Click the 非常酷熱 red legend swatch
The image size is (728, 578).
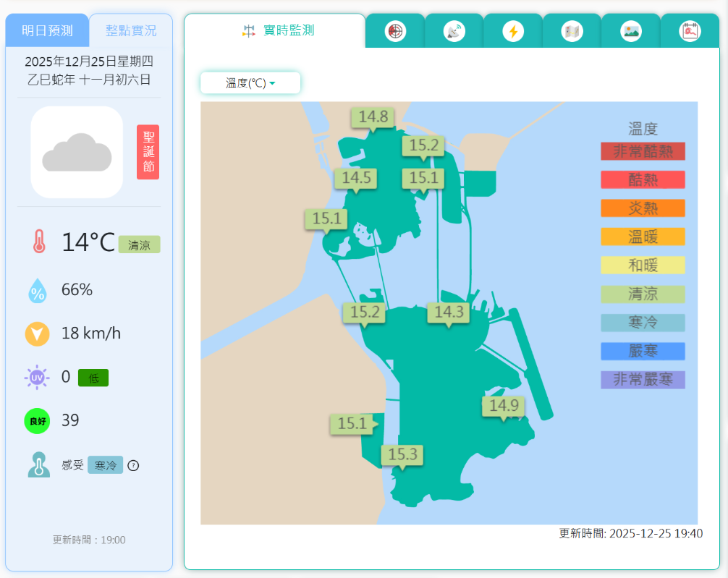point(643,150)
